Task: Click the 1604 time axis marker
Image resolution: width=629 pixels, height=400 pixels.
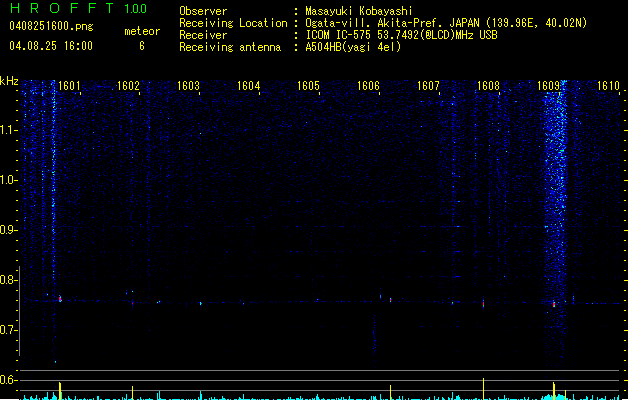Action: [x=248, y=86]
